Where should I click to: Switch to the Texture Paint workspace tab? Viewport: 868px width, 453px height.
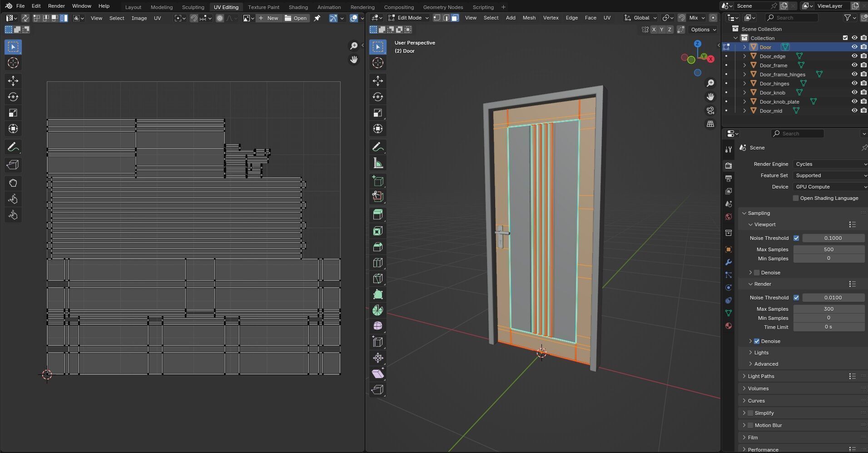(x=263, y=7)
